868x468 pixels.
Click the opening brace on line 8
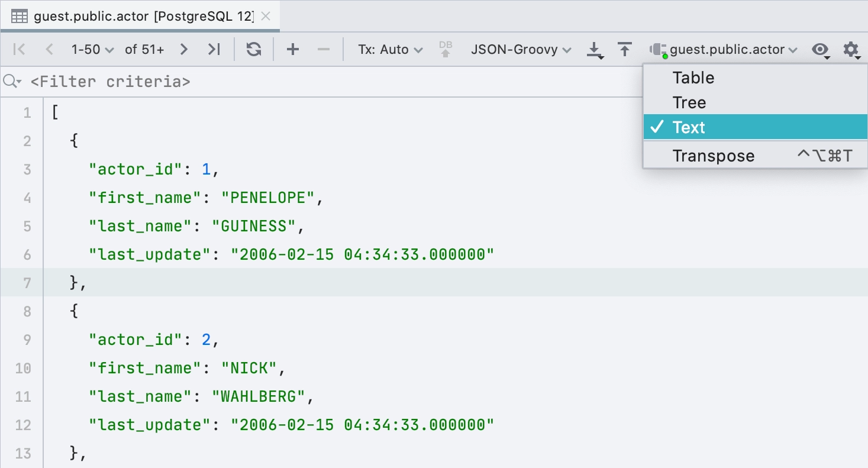tap(74, 311)
